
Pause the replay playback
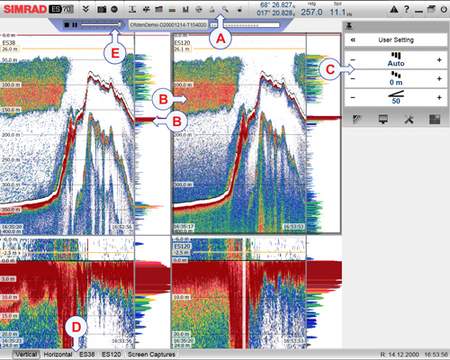coord(75,25)
